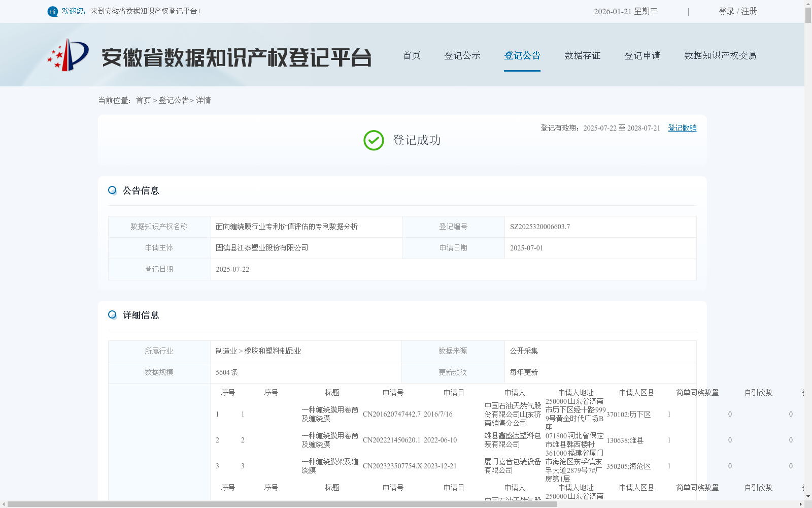Screen dimensions: 812x508
Task: Click the first 申请人地址 column header
Action: pos(576,393)
